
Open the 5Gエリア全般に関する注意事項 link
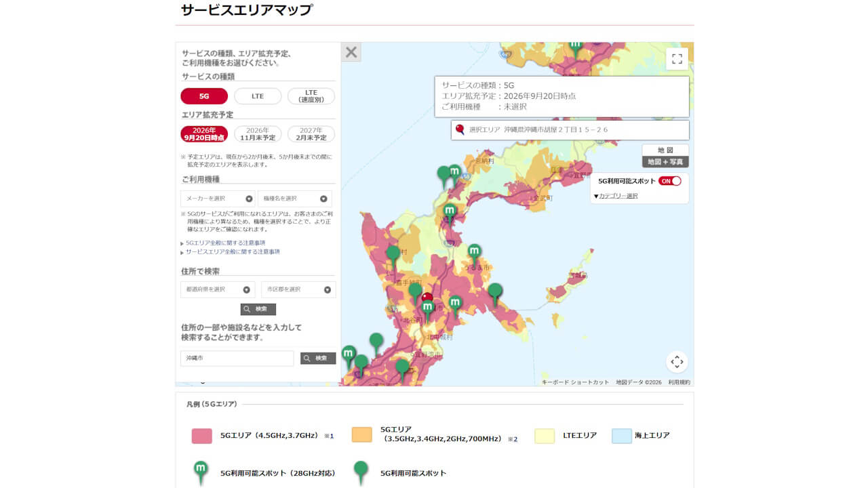225,243
